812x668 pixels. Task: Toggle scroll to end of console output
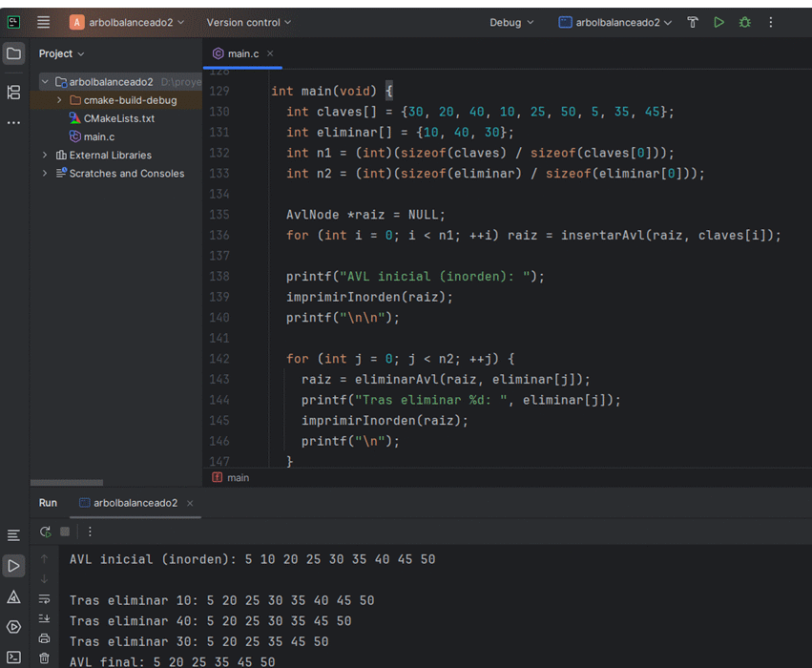pos(44,618)
